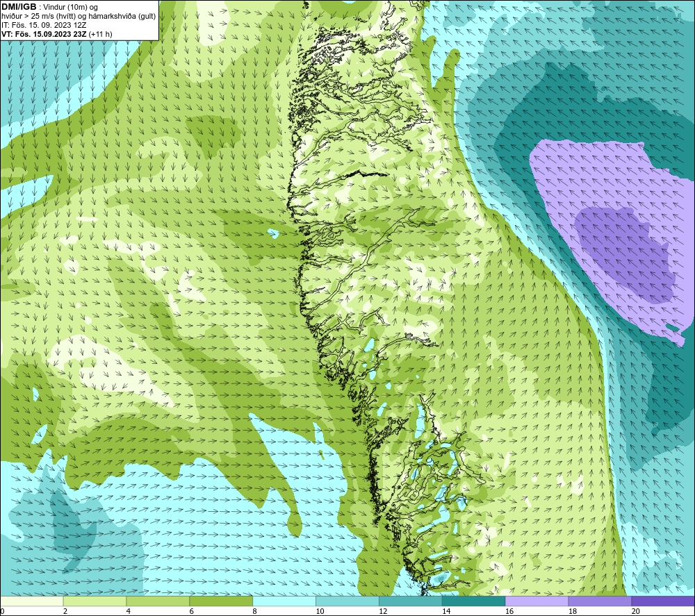Select the 14–16 m/s dark teal legend swatch
This screenshot has height=616, width=695.
pyautogui.click(x=474, y=601)
